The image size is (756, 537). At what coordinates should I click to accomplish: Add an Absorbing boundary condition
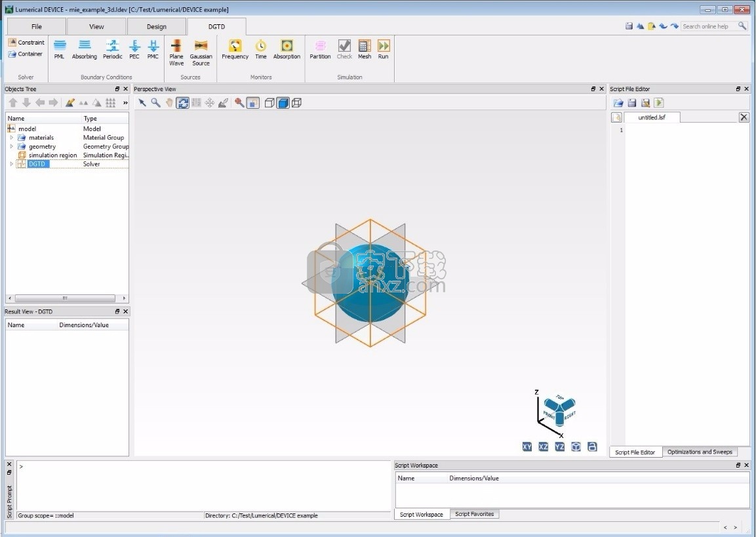[x=85, y=50]
